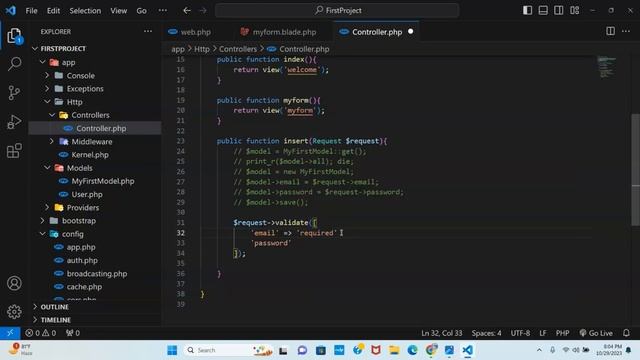Open notifications bell in status bar

[x=627, y=333]
